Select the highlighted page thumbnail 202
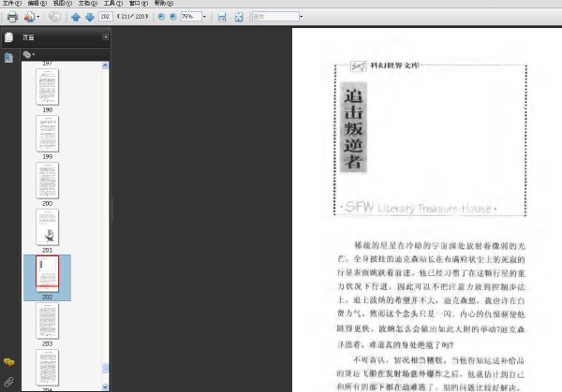562x392 pixels. point(48,274)
